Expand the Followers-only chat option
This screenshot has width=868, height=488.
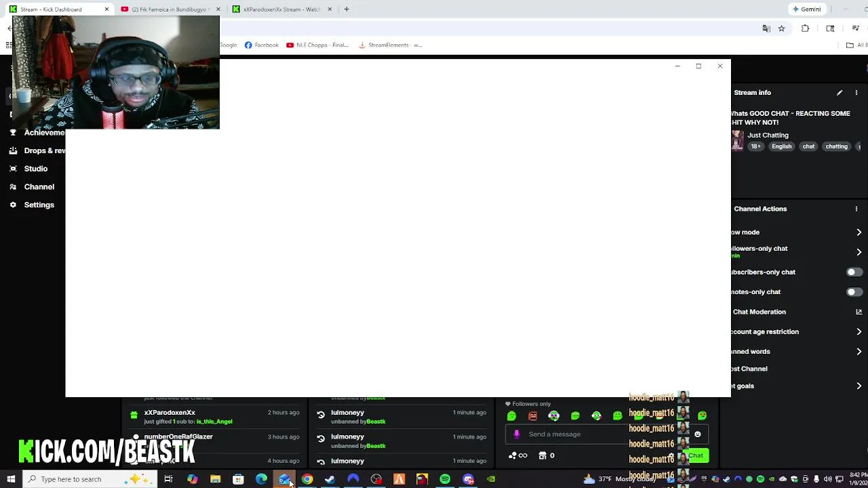click(x=859, y=252)
